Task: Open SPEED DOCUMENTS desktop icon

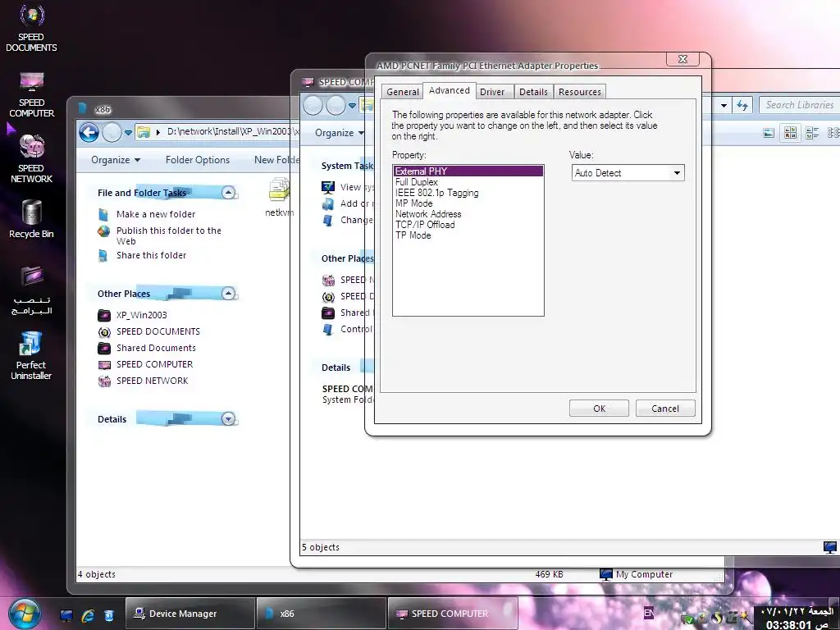Action: [32, 28]
